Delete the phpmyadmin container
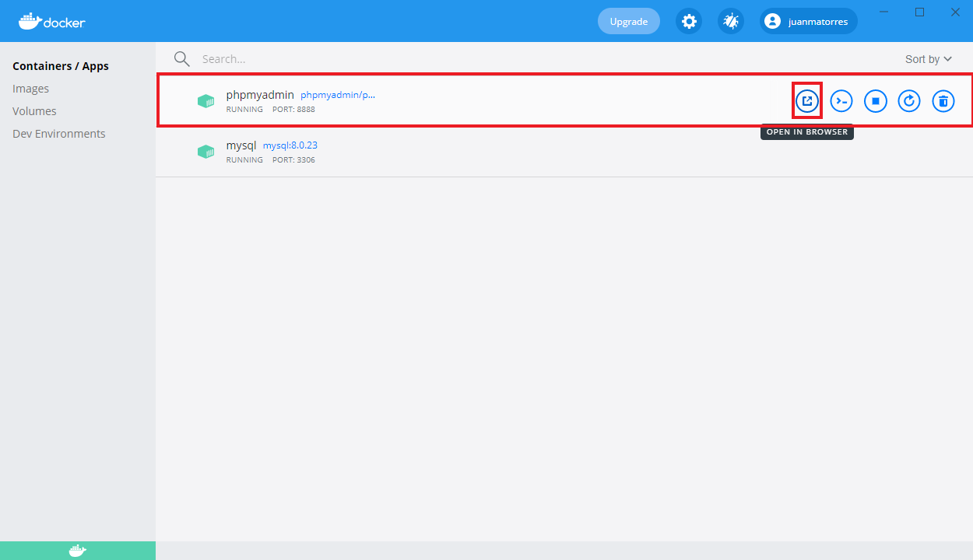 point(943,101)
